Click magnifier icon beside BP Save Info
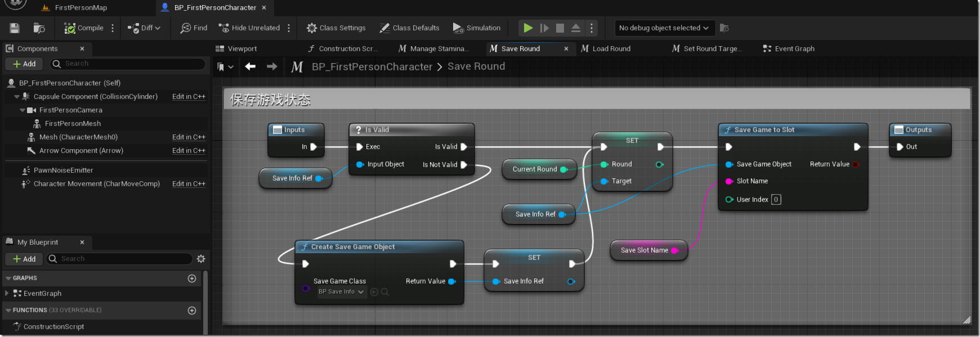 384,292
